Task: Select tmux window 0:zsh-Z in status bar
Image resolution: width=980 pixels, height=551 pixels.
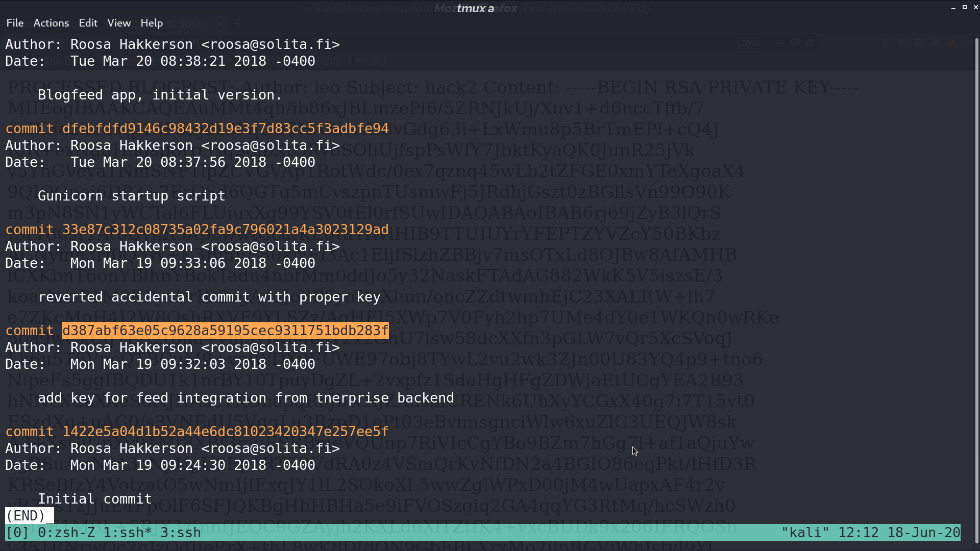Action: coord(66,533)
